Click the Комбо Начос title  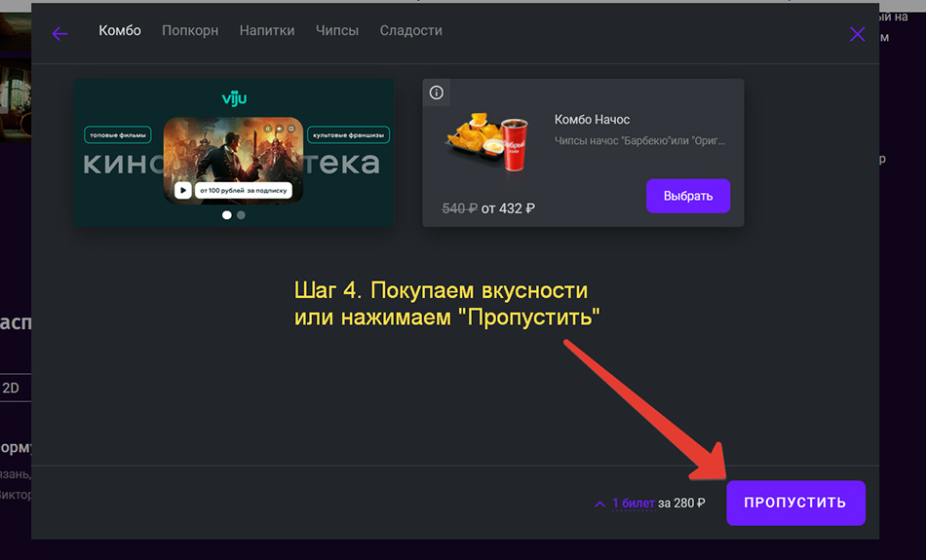point(592,120)
